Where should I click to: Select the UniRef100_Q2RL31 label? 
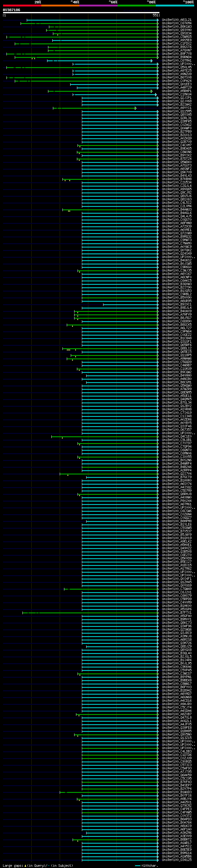pos(176,118)
